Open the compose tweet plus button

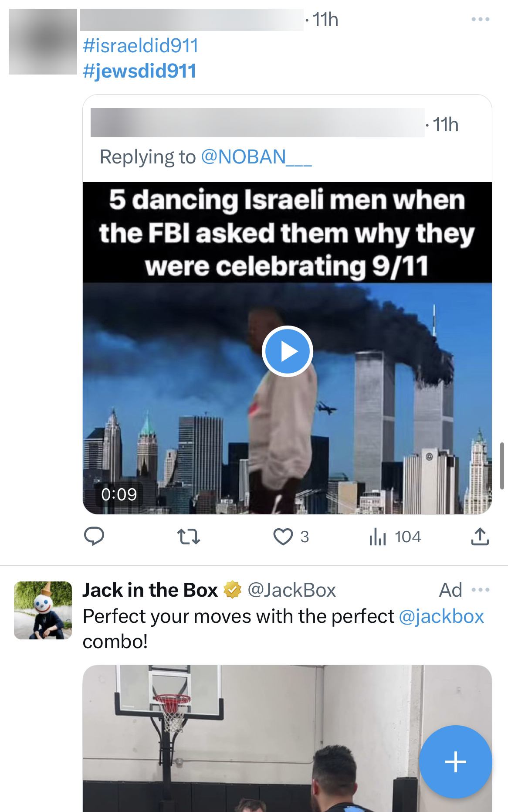[x=455, y=761]
